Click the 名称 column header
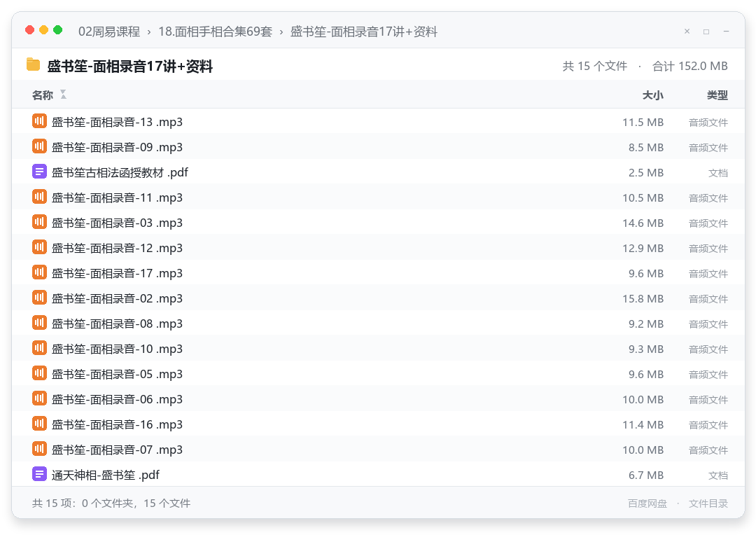The height and width of the screenshot is (535, 756). click(43, 95)
